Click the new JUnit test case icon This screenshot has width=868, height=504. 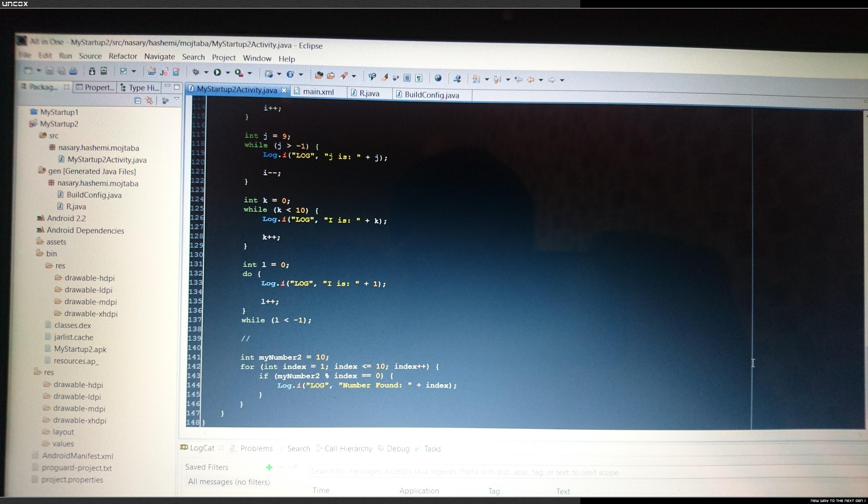click(164, 72)
